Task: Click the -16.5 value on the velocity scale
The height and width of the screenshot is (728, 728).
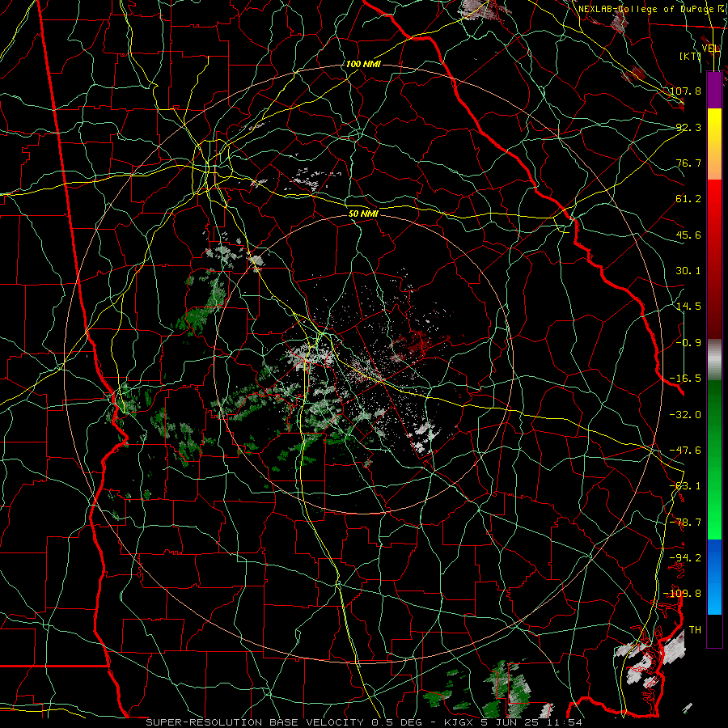Action: pos(686,379)
